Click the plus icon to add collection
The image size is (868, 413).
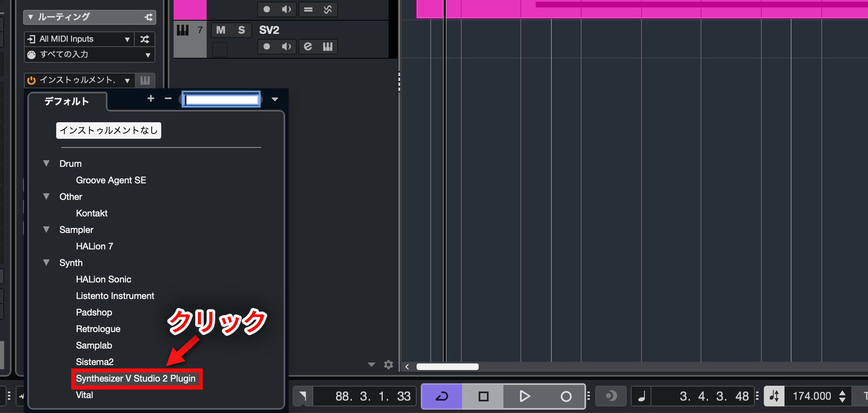(151, 98)
